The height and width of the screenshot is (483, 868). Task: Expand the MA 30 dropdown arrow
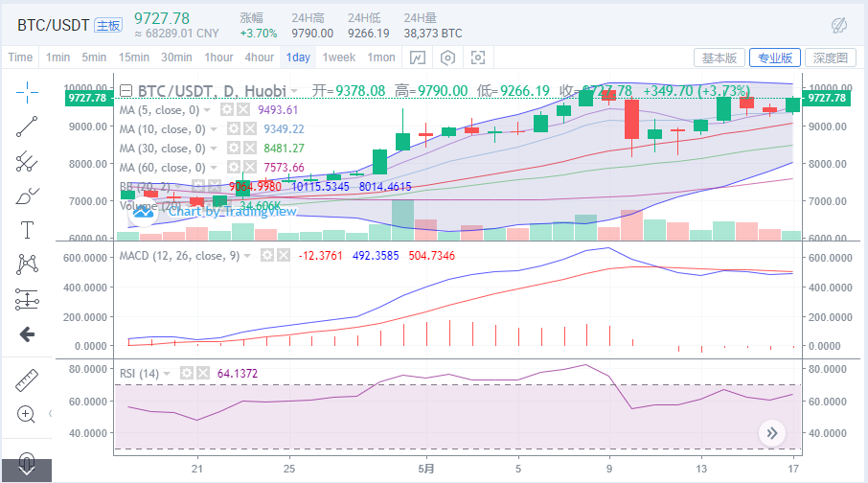pos(214,149)
